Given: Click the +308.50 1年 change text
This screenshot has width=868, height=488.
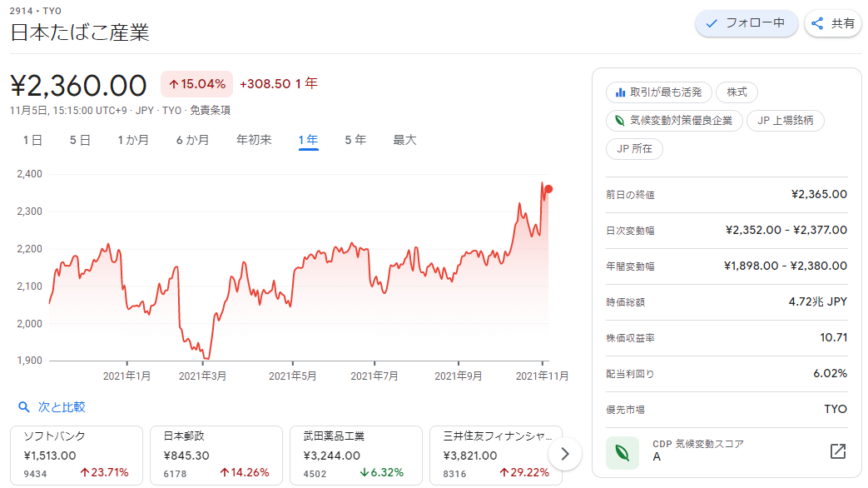Looking at the screenshot, I should pos(279,83).
